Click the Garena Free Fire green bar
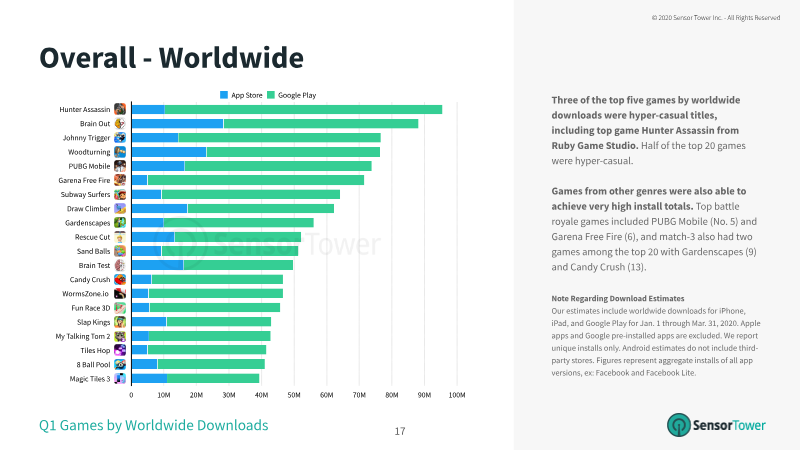This screenshot has height=450, width=800. (x=256, y=180)
